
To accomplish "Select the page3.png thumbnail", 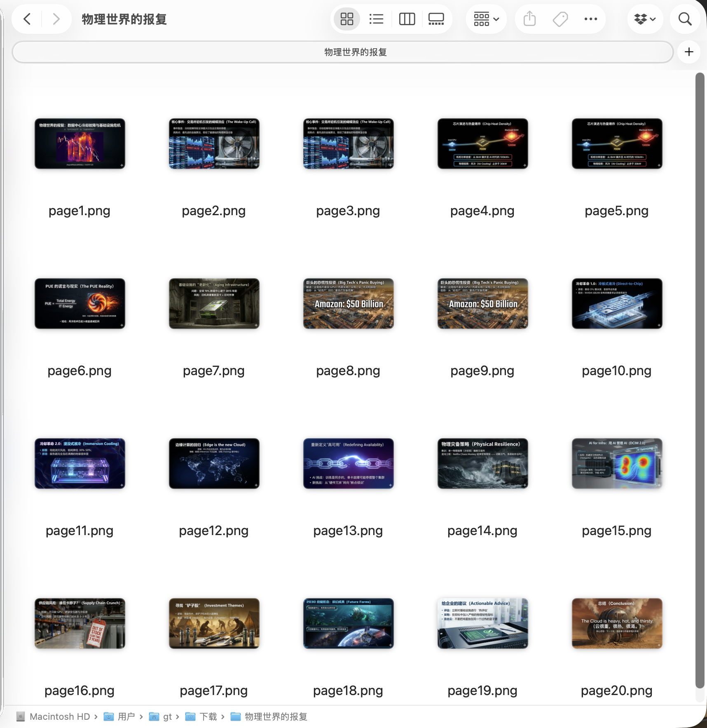I will pos(349,143).
